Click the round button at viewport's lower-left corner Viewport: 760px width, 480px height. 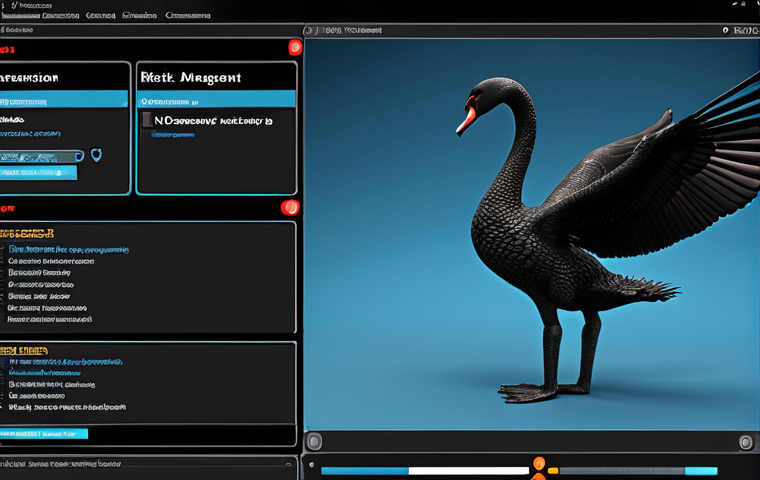click(314, 442)
